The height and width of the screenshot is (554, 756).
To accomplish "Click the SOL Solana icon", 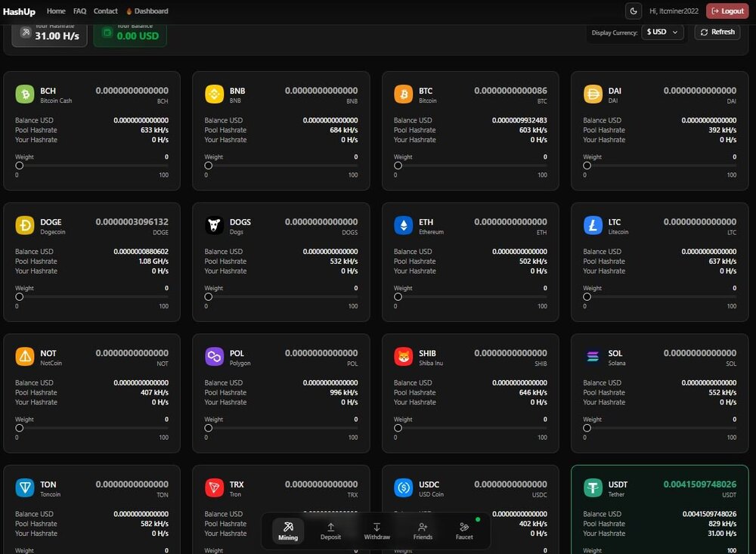I will [593, 356].
